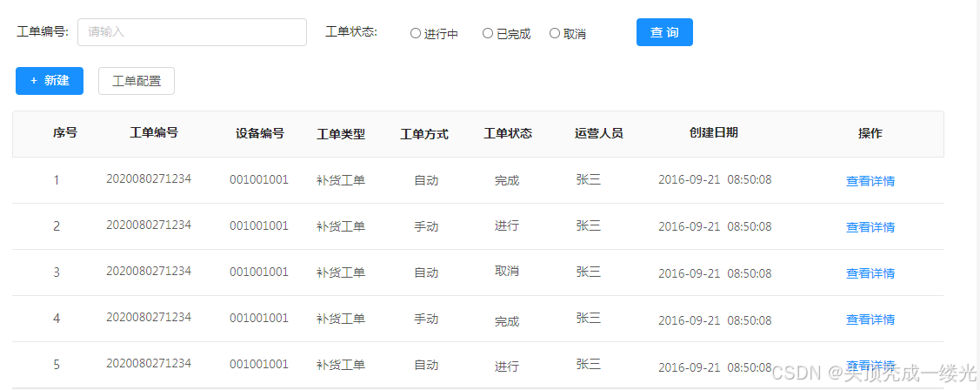
Task: Click the 操作 column header
Action: pyautogui.click(x=870, y=132)
